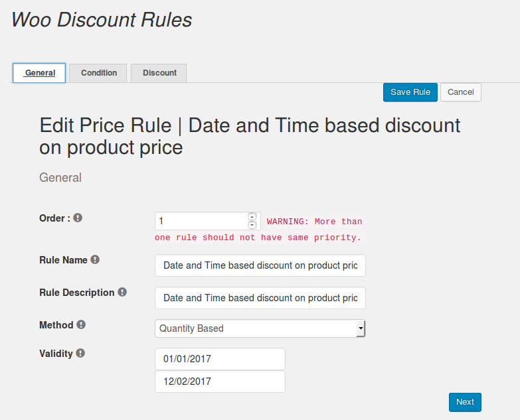Click the help icon beside Validity

click(80, 353)
